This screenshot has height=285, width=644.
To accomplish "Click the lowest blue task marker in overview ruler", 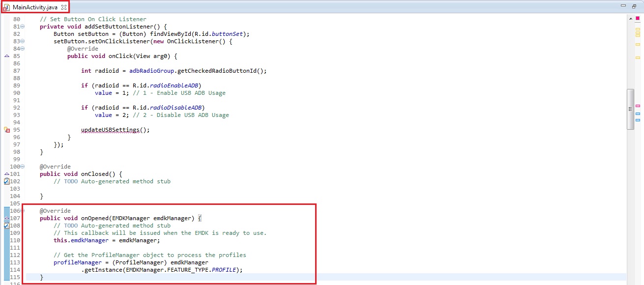I will [638, 119].
